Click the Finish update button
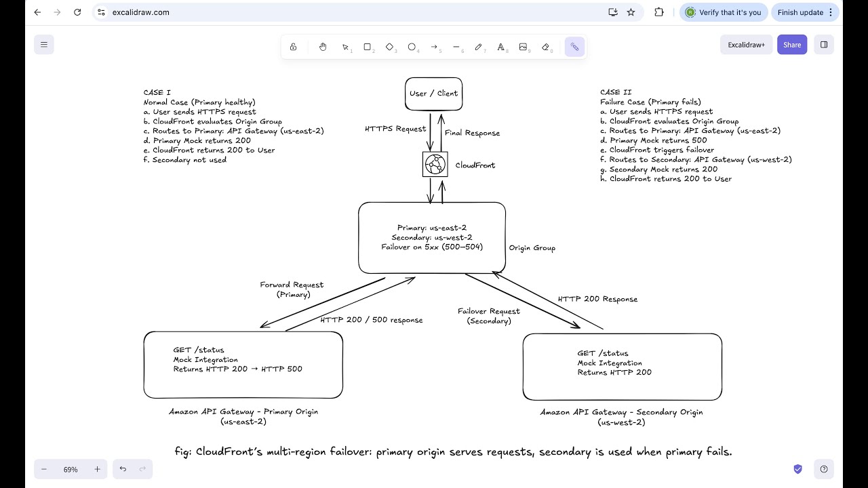This screenshot has height=488, width=868. 806,12
